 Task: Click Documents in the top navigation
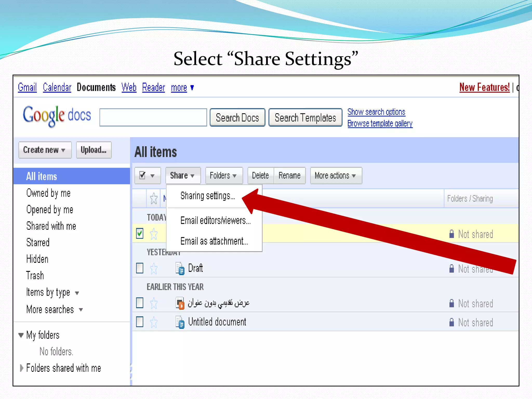tap(96, 87)
